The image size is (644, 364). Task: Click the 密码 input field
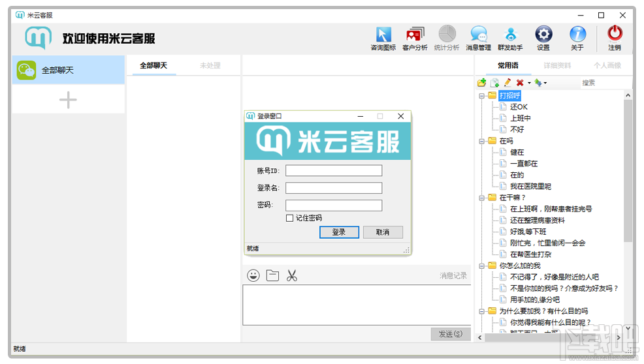tap(334, 205)
